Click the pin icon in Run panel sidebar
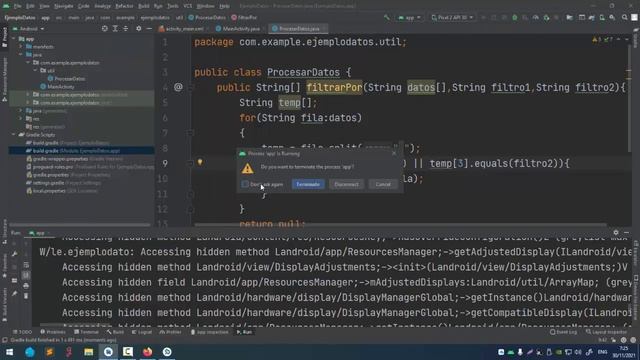The height and width of the screenshot is (360, 640). coord(15,293)
